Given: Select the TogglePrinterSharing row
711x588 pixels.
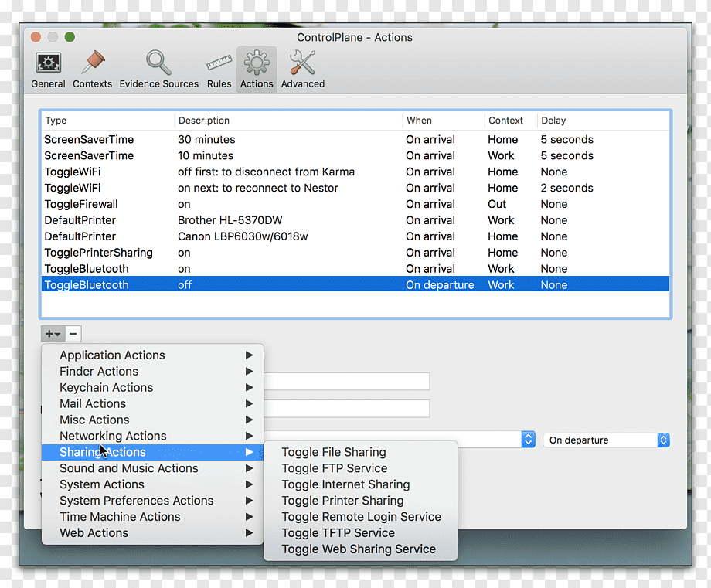Looking at the screenshot, I should (355, 253).
